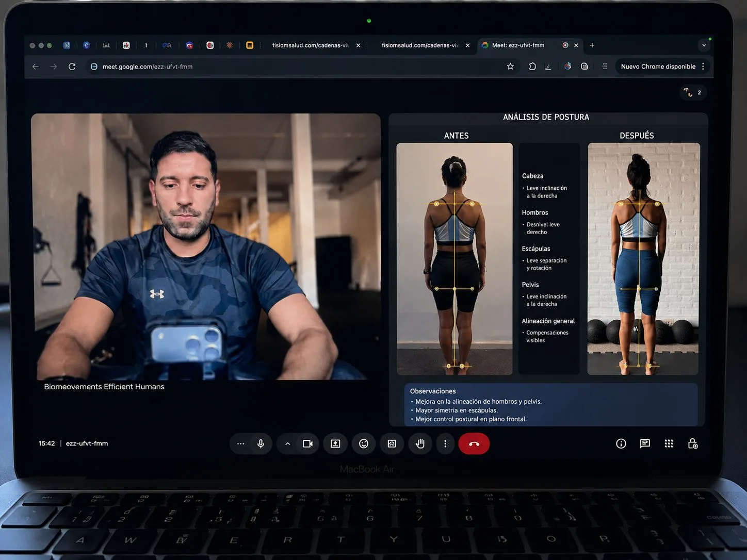Select the Meet: ezz-ufvt-fmm tab
This screenshot has width=747, height=560.
[x=518, y=45]
